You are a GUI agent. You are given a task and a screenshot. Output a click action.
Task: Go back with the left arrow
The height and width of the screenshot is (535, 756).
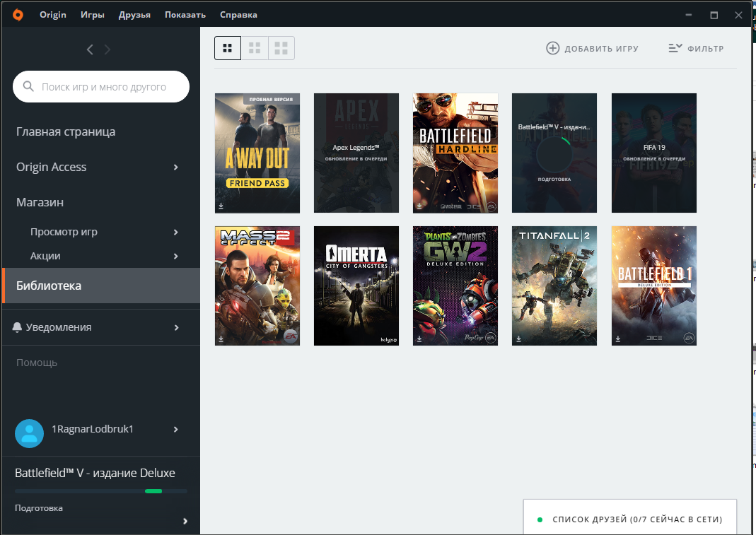[x=90, y=49]
